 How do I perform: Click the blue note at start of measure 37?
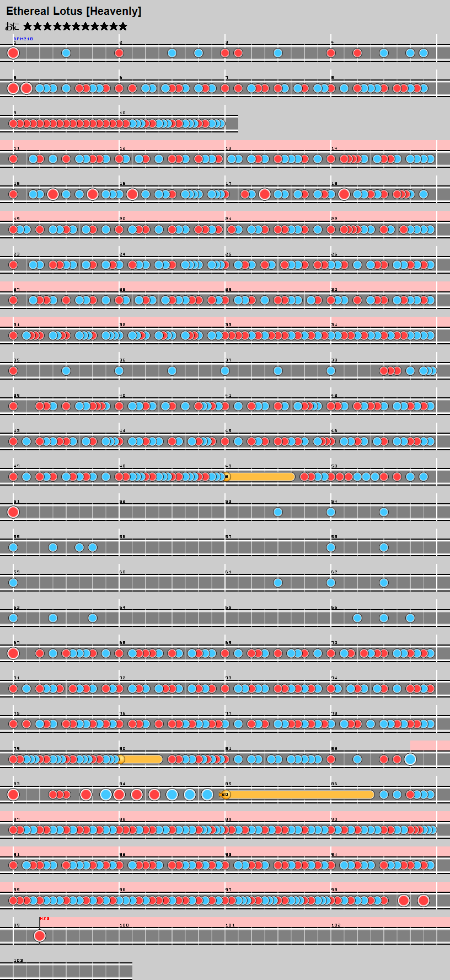point(225,371)
